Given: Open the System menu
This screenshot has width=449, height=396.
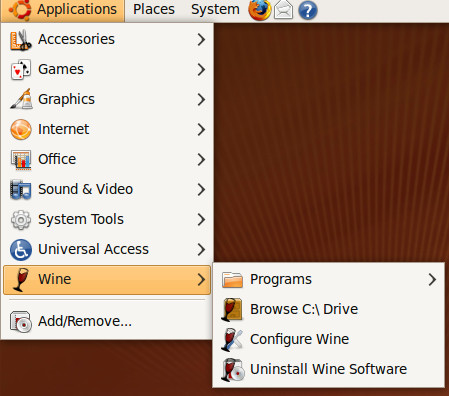Looking at the screenshot, I should click(215, 9).
